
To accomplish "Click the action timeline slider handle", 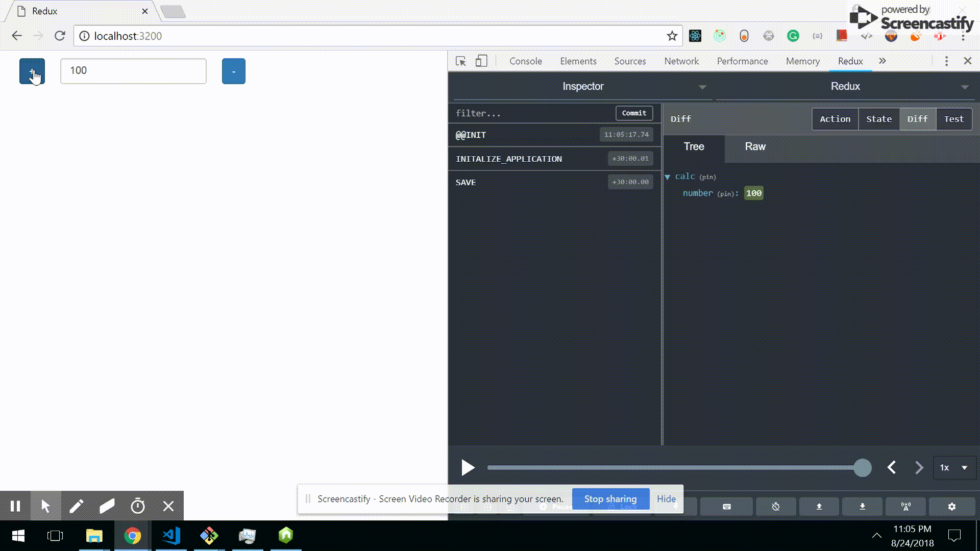I will (x=862, y=467).
